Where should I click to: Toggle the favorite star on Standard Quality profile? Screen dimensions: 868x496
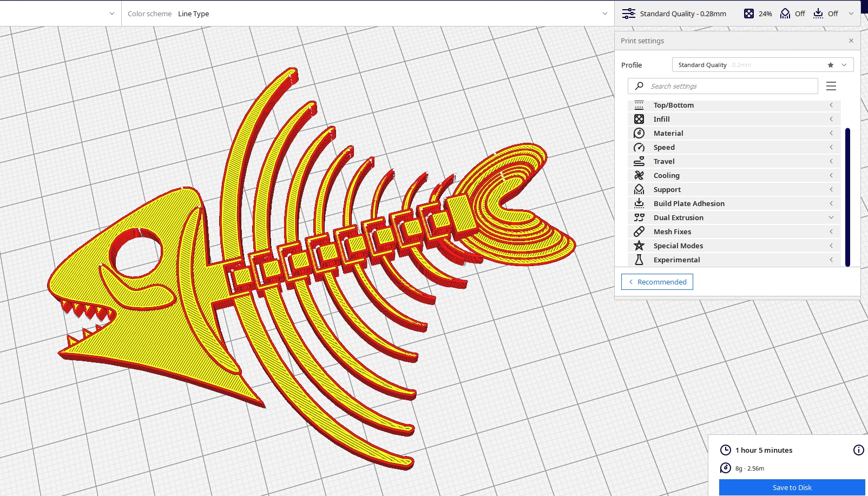830,64
